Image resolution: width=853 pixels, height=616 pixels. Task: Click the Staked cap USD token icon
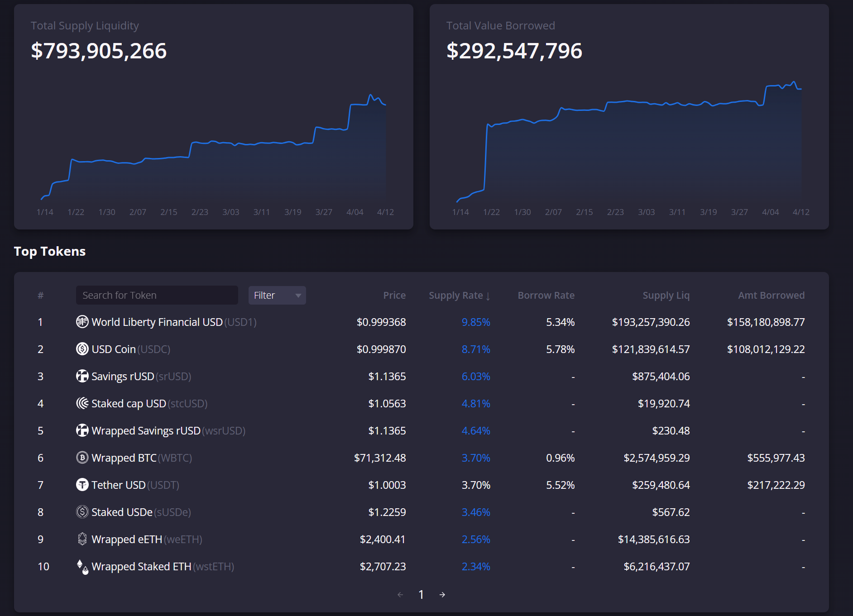click(x=82, y=403)
